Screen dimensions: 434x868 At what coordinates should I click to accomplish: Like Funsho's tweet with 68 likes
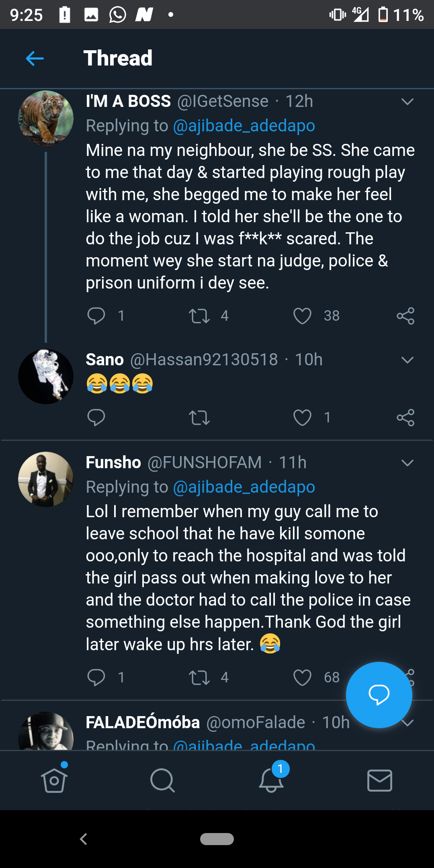tap(302, 678)
